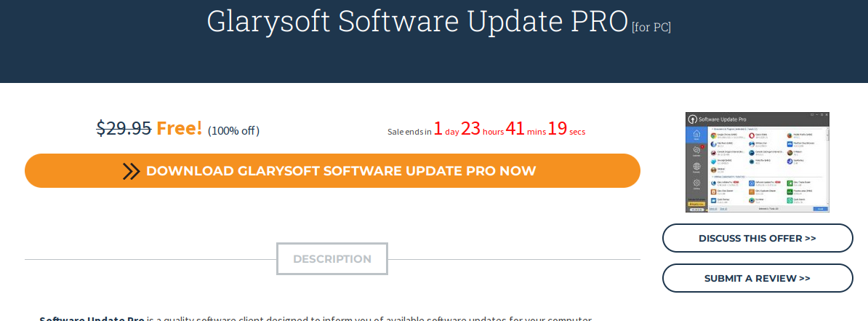Click the Software Update Pro logo icon in screenshot
This screenshot has height=321, width=868.
[x=694, y=119]
